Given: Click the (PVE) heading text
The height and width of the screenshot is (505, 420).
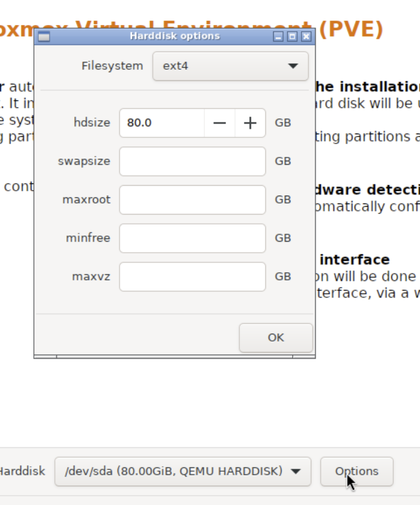Looking at the screenshot, I should (x=351, y=29).
